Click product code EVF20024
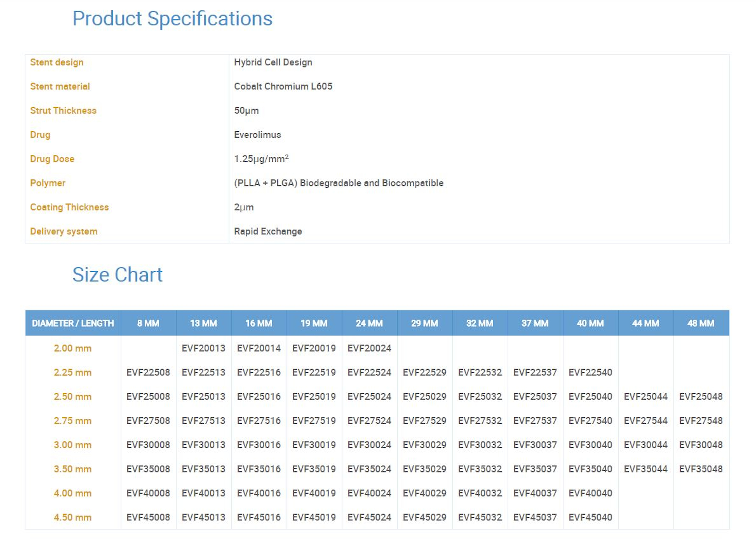 tap(369, 348)
